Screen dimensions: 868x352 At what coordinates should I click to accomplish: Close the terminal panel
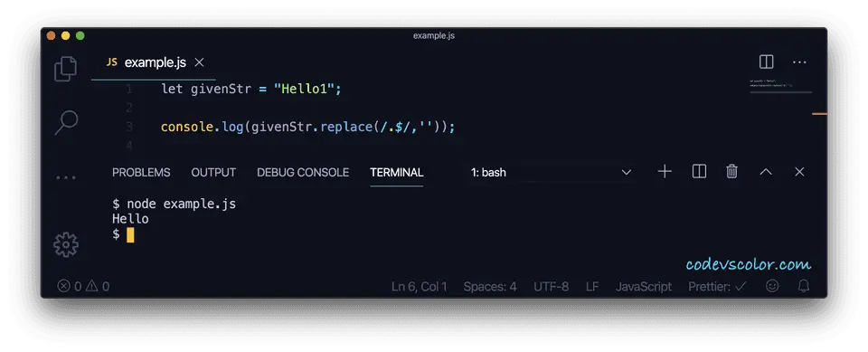(x=799, y=172)
